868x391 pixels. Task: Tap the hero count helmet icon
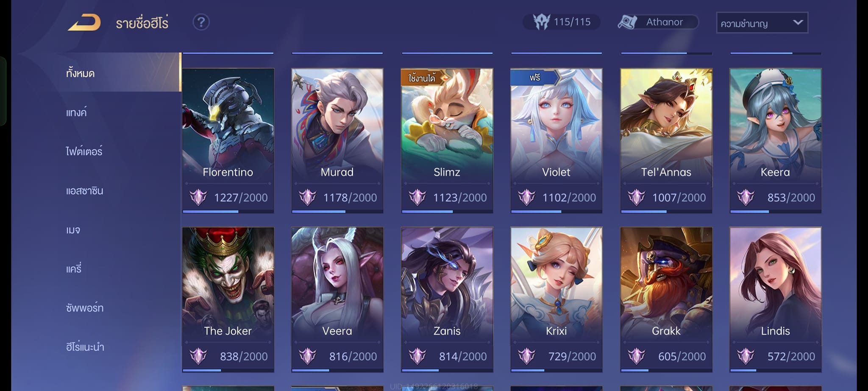[541, 22]
